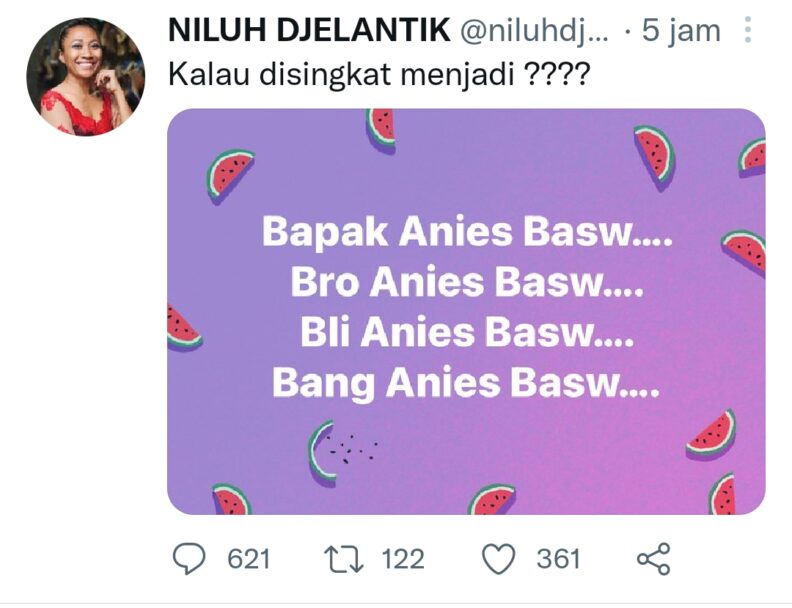
Task: Open Niluh Djelantik's profile picture
Action: (85, 77)
